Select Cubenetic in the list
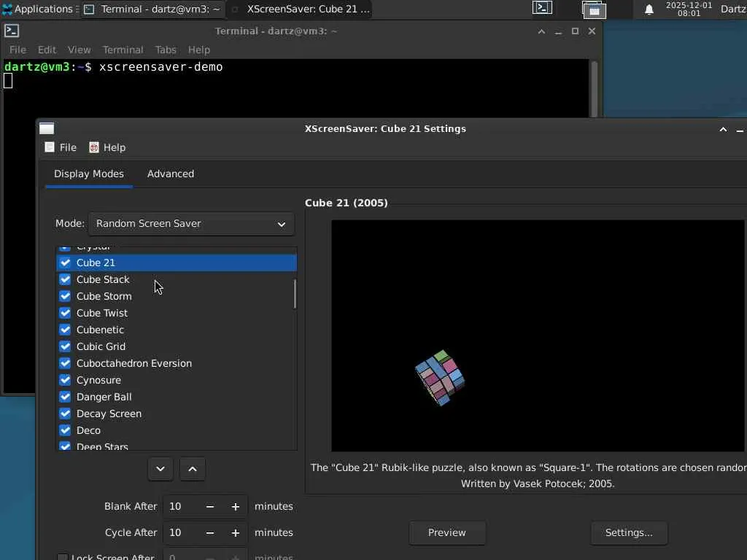Image resolution: width=747 pixels, height=560 pixels. pos(177,330)
